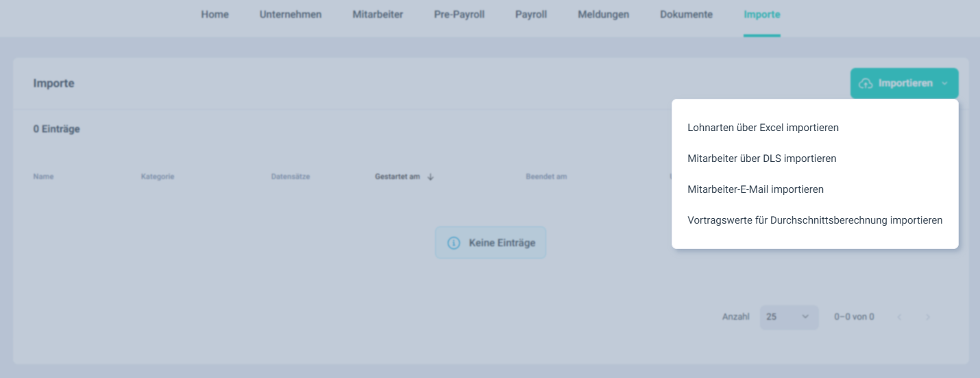
Task: Go to the Meldungen tab
Action: 603,14
